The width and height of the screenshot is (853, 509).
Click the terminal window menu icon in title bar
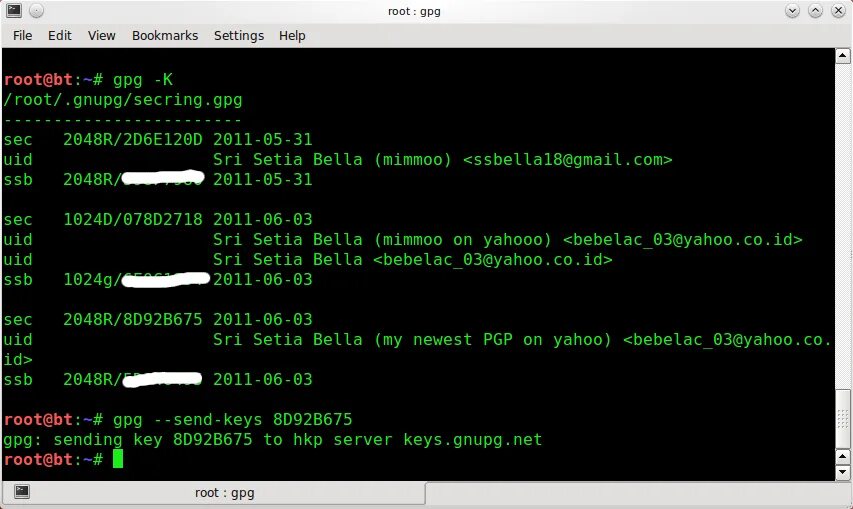pos(13,11)
